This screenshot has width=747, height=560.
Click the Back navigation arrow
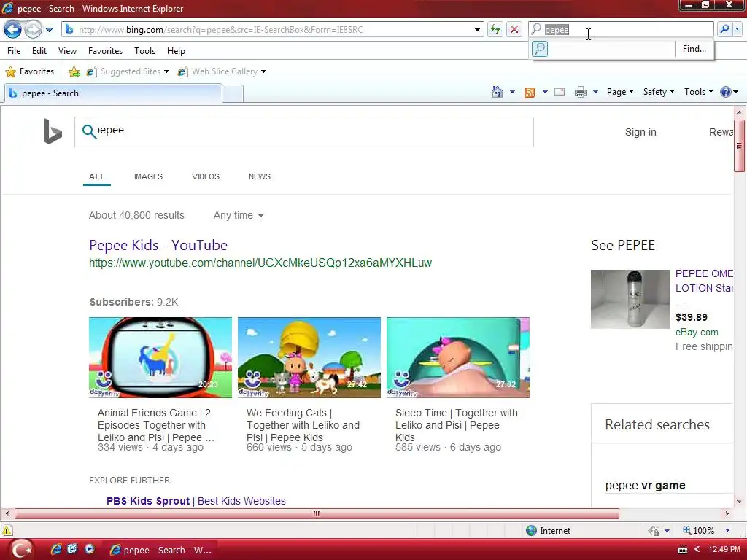pos(13,29)
